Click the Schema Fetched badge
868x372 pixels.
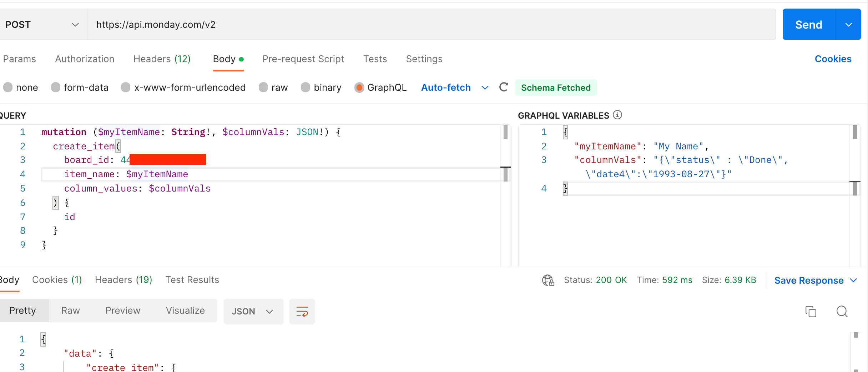click(x=556, y=88)
